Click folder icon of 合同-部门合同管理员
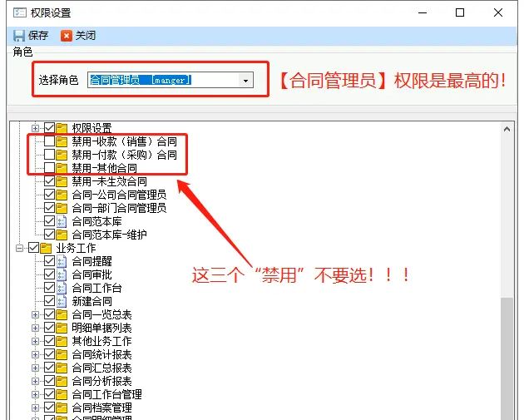 (62, 208)
